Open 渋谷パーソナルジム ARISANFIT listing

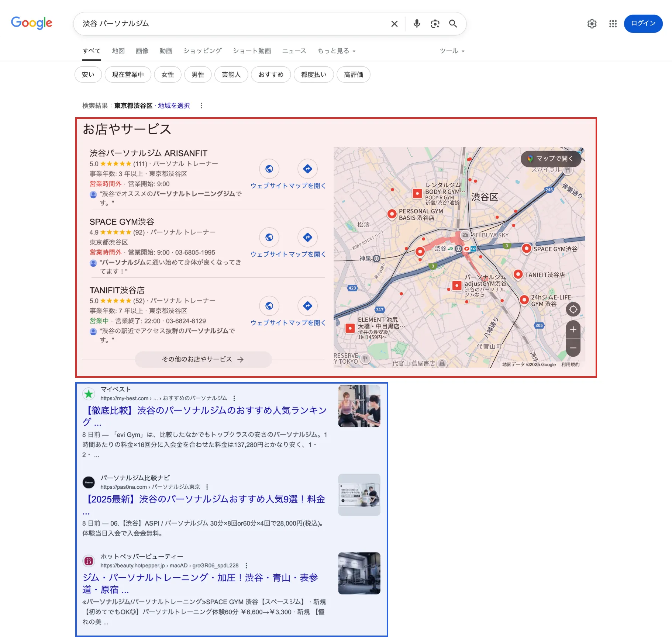(x=148, y=153)
